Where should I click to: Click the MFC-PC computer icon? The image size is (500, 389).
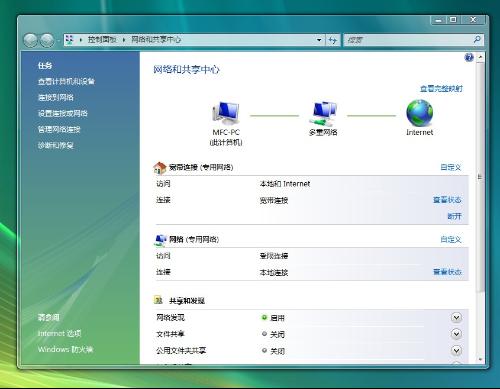[226, 113]
